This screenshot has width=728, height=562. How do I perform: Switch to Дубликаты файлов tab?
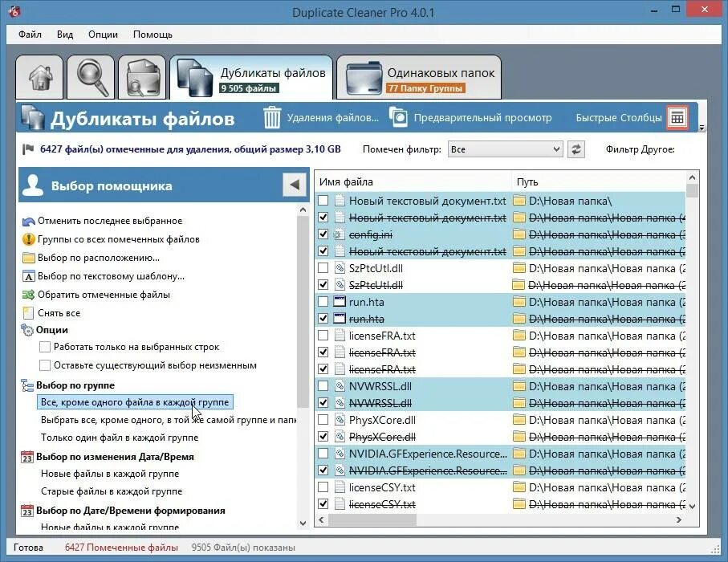pyautogui.click(x=251, y=77)
